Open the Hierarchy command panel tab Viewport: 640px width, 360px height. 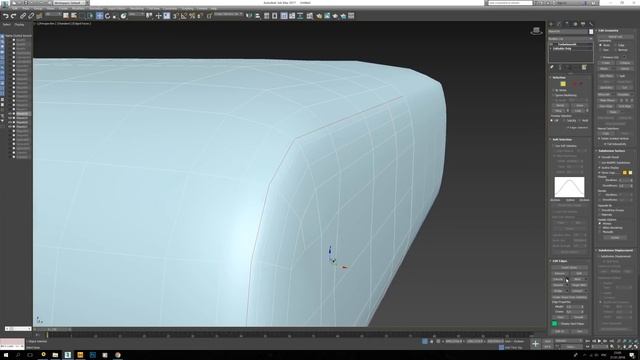567,24
